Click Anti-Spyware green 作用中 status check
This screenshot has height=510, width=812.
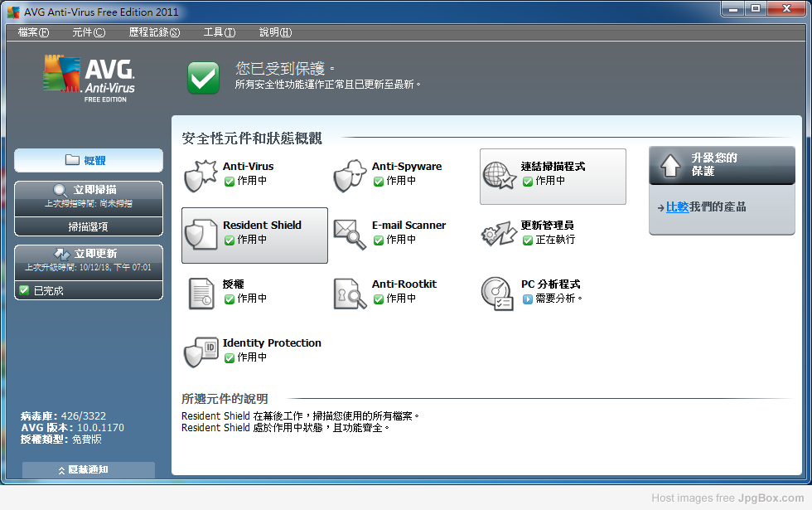[379, 182]
